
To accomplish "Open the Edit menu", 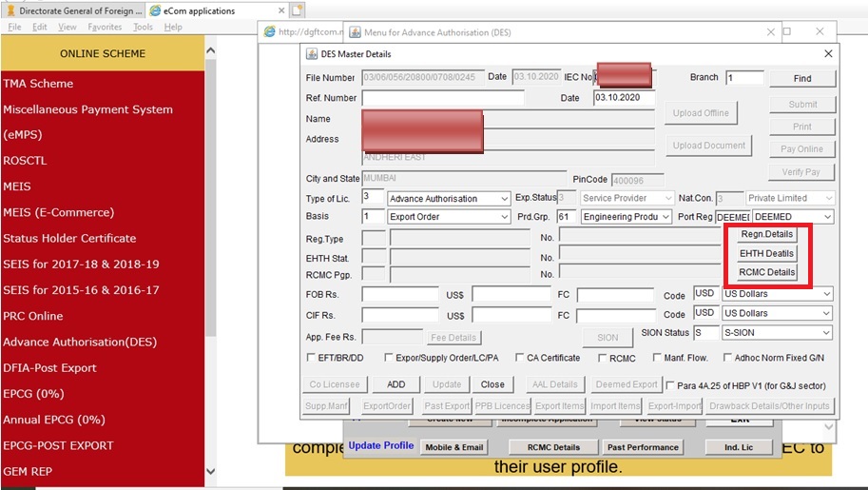I will [x=39, y=27].
